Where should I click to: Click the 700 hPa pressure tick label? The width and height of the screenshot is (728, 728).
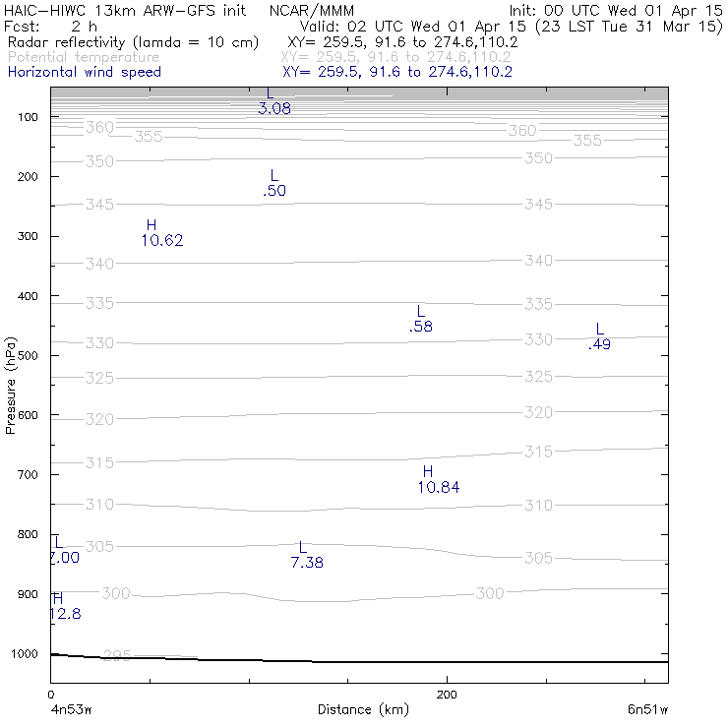(28, 475)
